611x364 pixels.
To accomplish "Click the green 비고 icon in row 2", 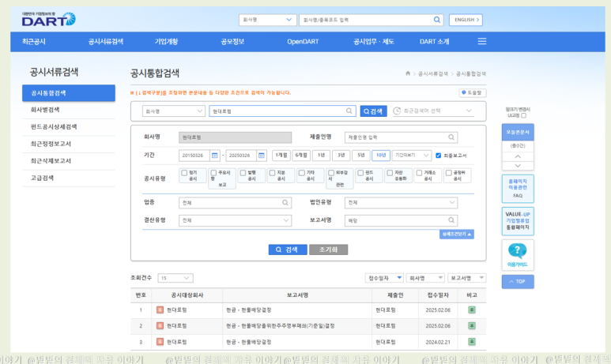I will (x=472, y=325).
